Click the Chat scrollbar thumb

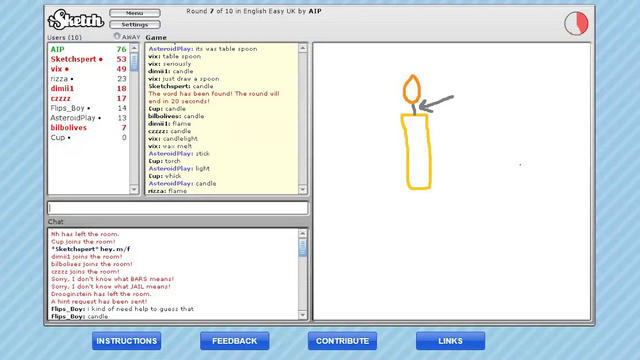click(x=302, y=247)
